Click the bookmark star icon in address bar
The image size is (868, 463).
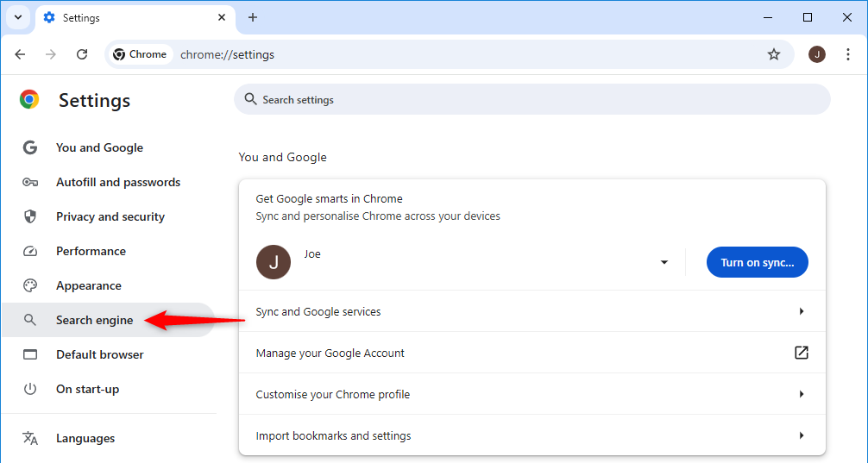point(773,54)
